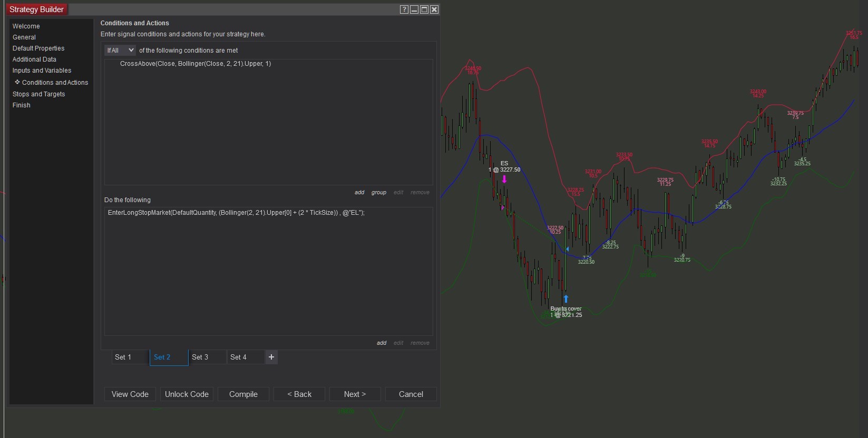
Task: Click the '1 @ 3227.50' chart label
Action: point(504,170)
